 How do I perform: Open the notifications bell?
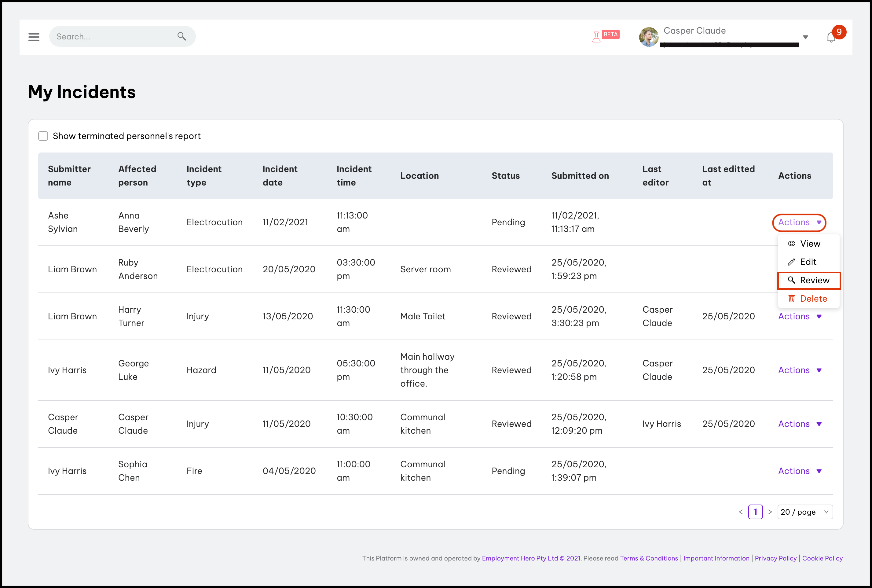[x=831, y=38]
